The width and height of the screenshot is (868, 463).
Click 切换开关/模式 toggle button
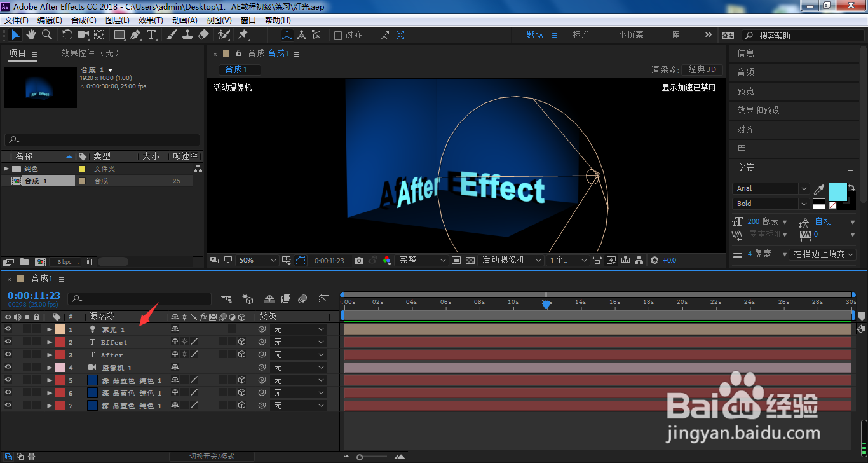pos(212,456)
